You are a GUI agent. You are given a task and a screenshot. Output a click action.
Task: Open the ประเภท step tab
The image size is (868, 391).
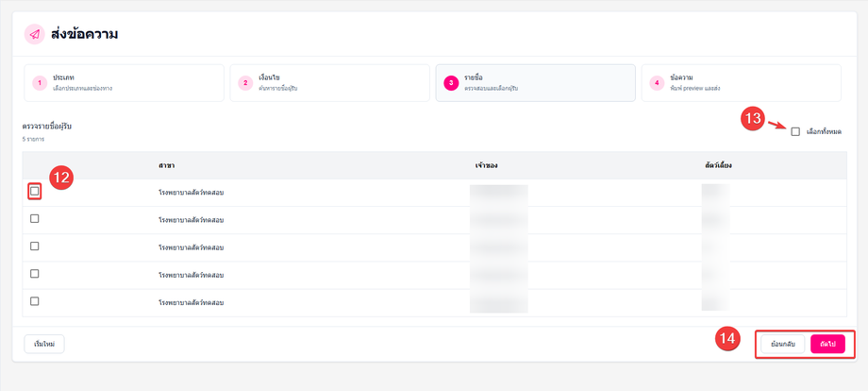[x=124, y=83]
